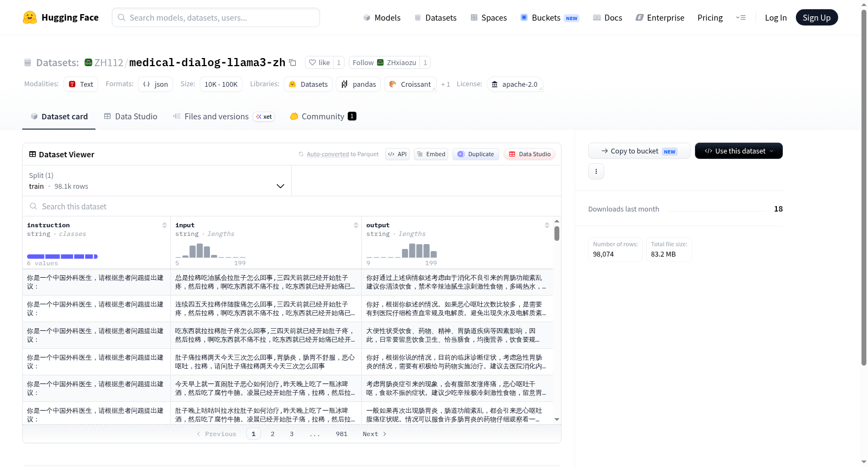Open the Croissant library tag
Screen dimensions: 868x467
pyautogui.click(x=410, y=84)
